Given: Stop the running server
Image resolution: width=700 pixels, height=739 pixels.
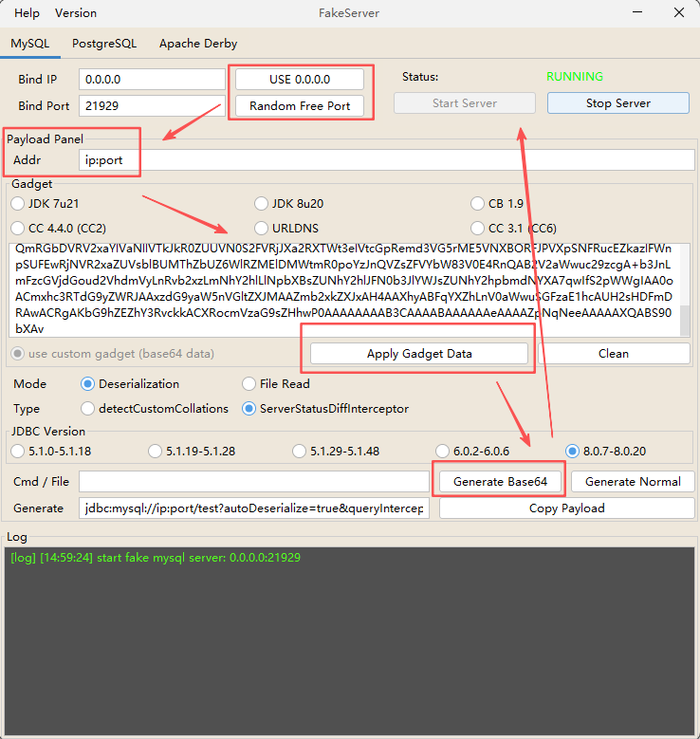Looking at the screenshot, I should pos(617,103).
